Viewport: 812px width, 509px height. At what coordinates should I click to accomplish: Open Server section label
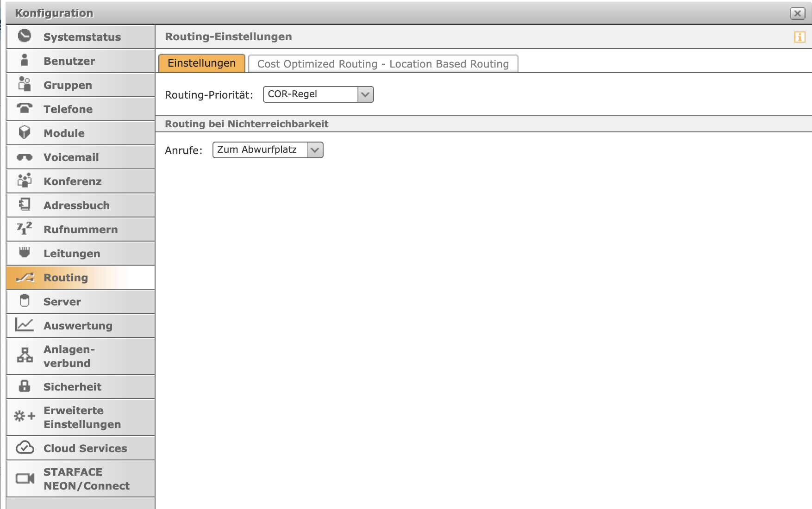click(62, 302)
